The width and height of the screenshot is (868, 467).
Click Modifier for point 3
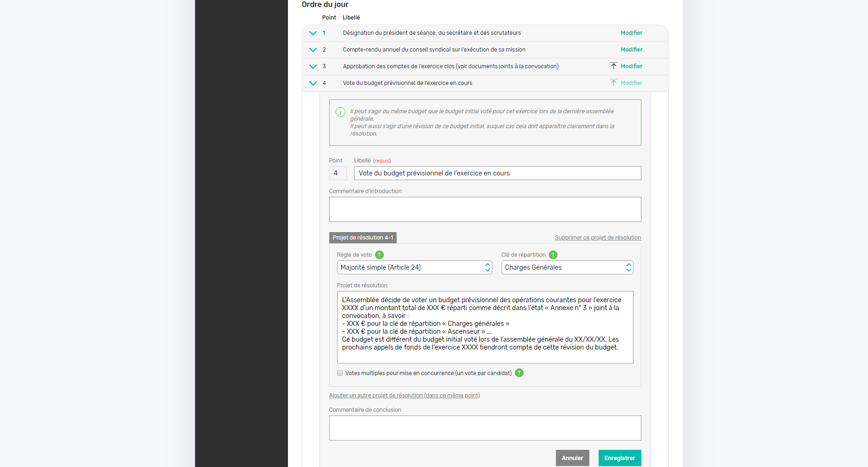(632, 66)
